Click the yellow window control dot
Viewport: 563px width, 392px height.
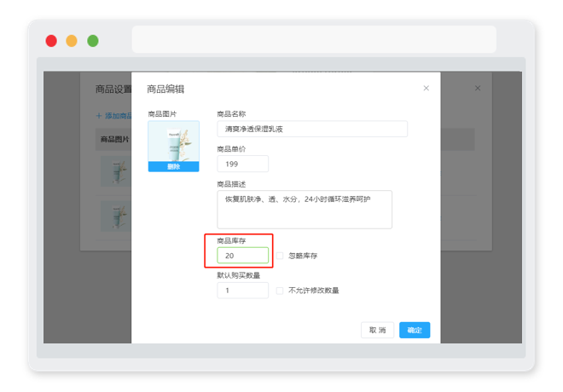click(x=72, y=41)
